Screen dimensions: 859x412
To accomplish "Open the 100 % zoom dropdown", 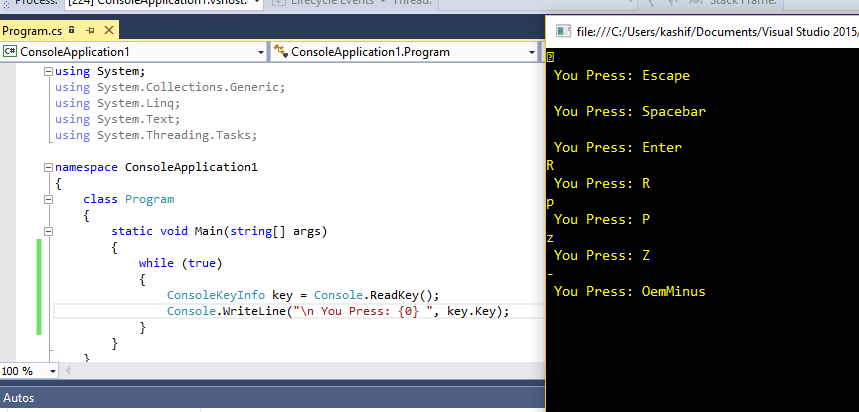I will [53, 371].
